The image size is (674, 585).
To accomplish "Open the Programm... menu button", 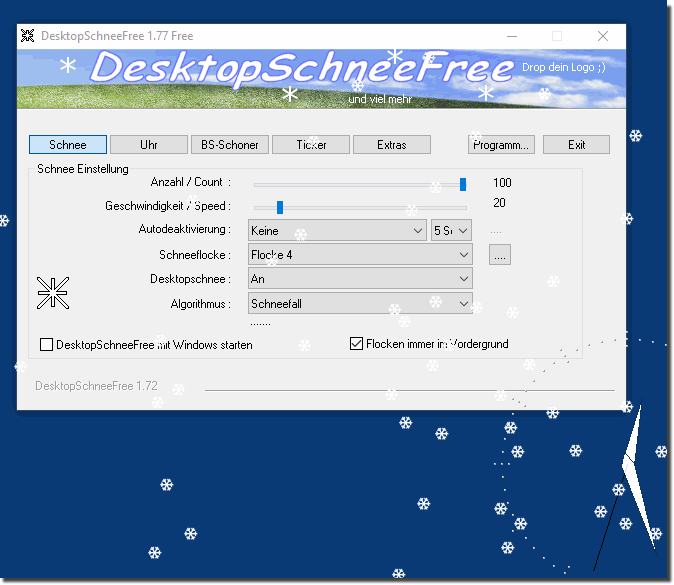I will coord(501,145).
